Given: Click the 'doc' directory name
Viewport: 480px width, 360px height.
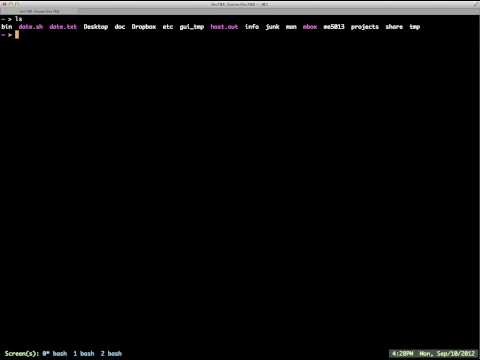Looking at the screenshot, I should tap(120, 27).
